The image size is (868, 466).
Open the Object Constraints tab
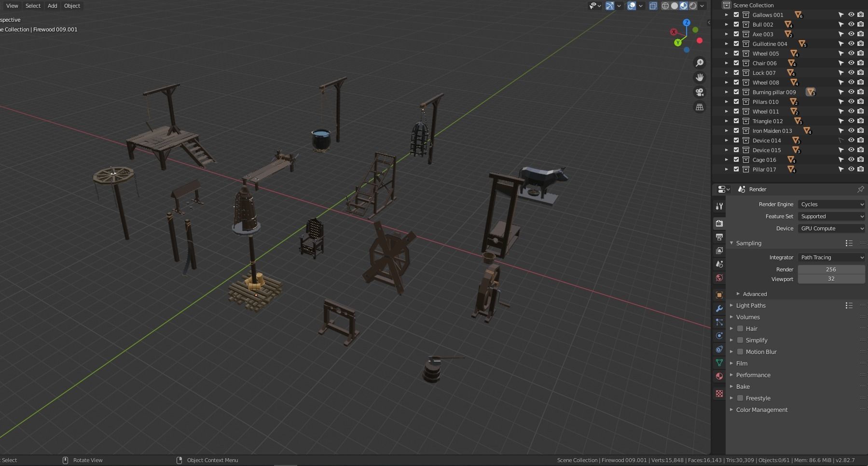[719, 349]
